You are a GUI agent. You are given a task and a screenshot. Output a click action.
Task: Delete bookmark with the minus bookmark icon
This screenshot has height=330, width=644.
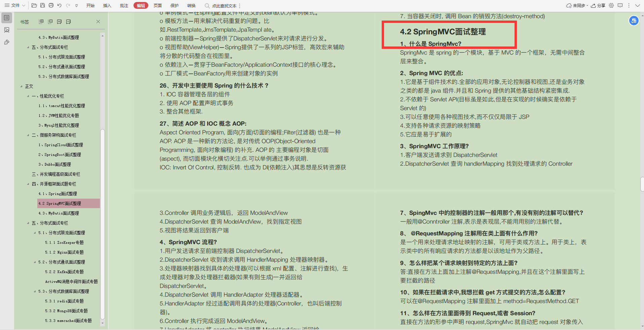tap(68, 22)
